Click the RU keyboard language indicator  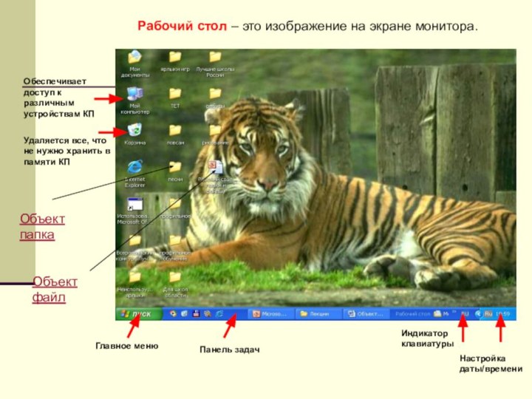click(465, 314)
